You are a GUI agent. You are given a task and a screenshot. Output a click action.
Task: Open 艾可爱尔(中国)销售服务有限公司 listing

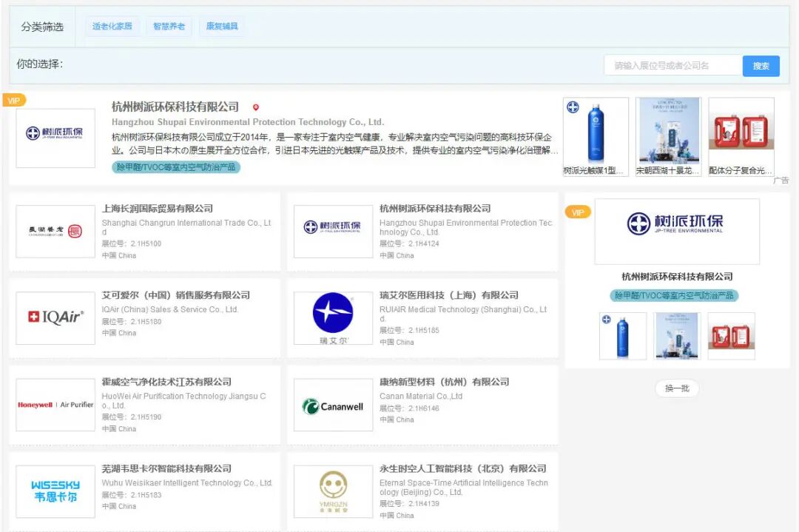coord(176,295)
